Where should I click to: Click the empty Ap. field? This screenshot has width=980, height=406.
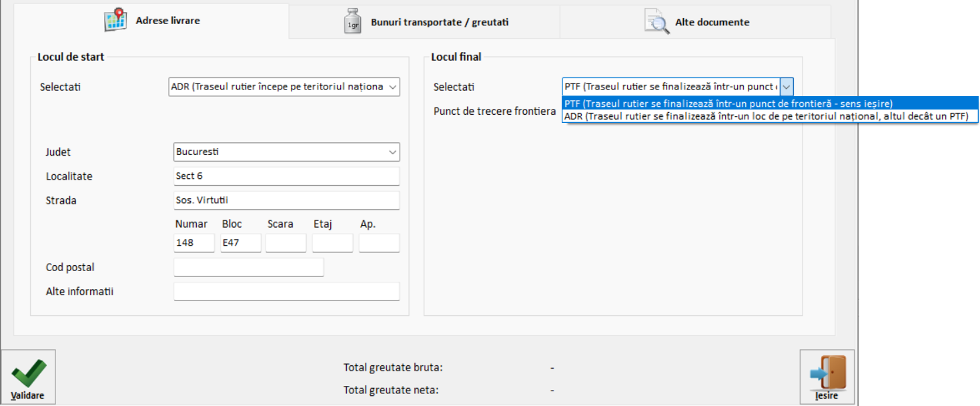click(380, 243)
